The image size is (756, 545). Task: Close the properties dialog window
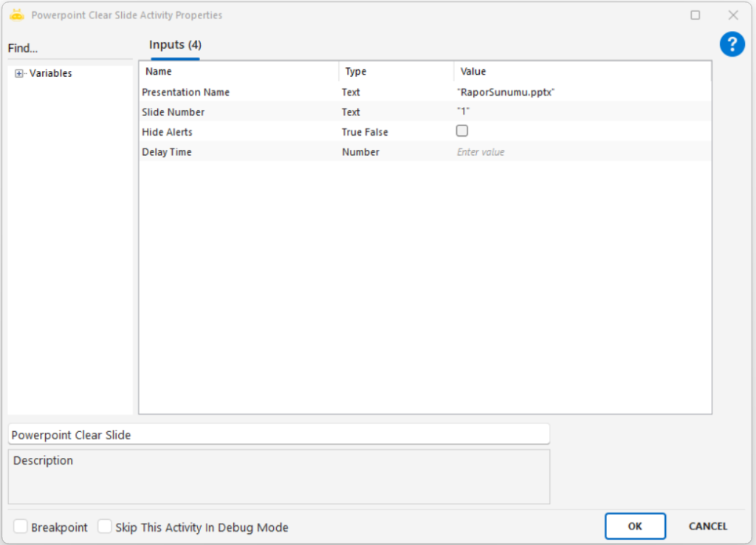[732, 15]
